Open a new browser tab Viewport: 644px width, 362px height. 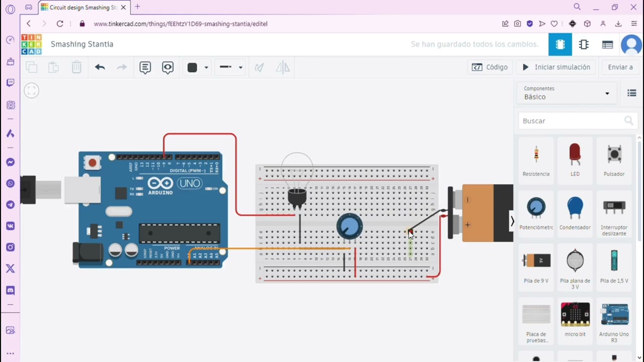coord(137,7)
